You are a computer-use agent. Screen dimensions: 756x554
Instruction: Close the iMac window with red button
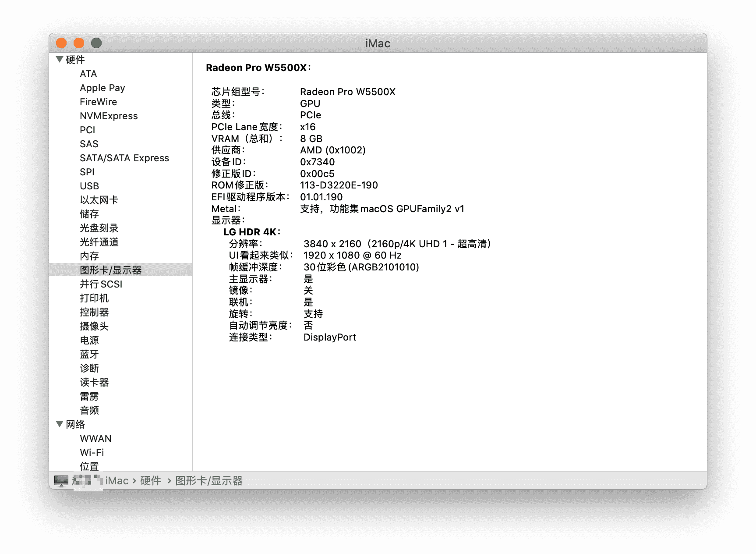61,43
